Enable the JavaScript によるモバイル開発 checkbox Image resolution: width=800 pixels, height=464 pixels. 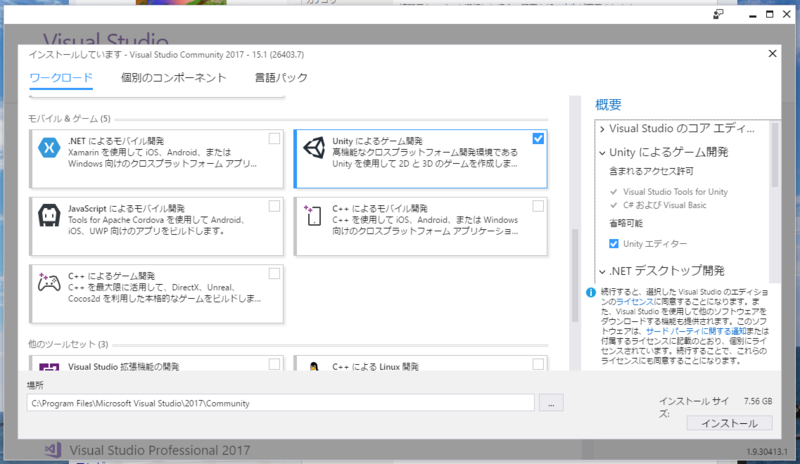(x=274, y=206)
